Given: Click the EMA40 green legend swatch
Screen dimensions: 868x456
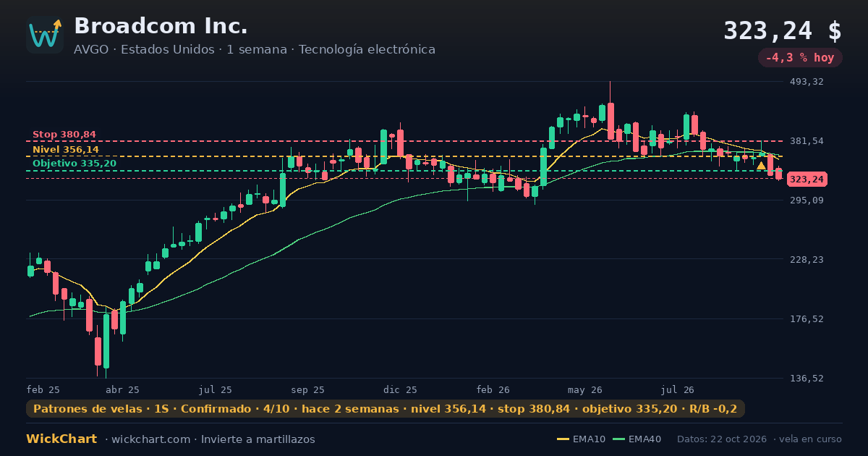Looking at the screenshot, I should (x=619, y=439).
